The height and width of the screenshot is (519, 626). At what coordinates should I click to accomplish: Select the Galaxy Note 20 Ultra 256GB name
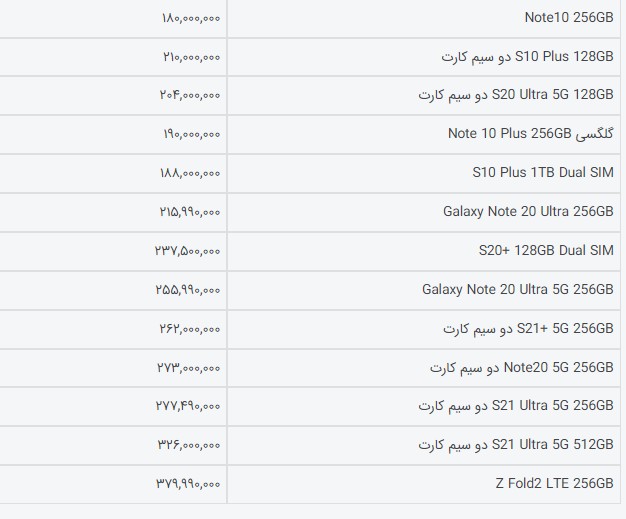[x=527, y=212]
